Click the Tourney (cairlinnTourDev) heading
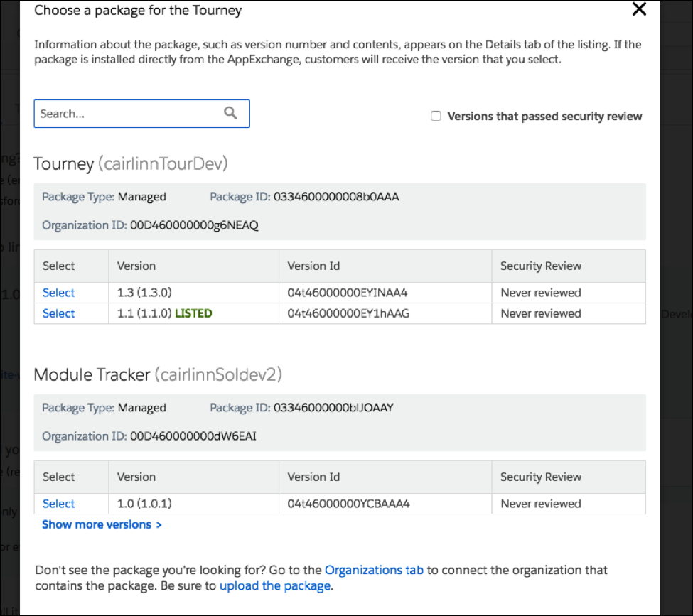Viewport: 693px width, 616px height. [131, 164]
